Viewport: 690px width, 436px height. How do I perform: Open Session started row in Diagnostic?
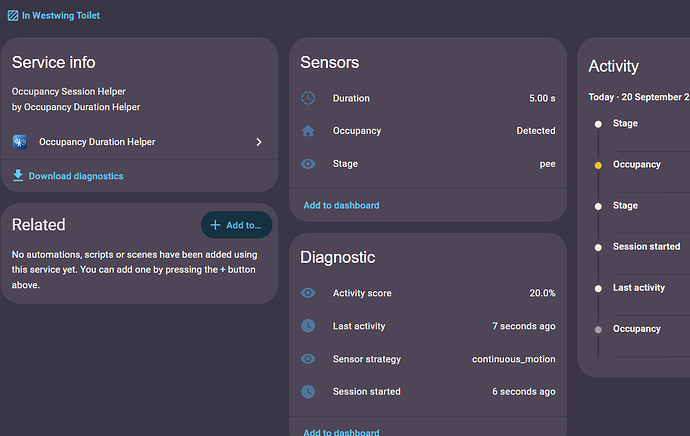click(x=428, y=392)
